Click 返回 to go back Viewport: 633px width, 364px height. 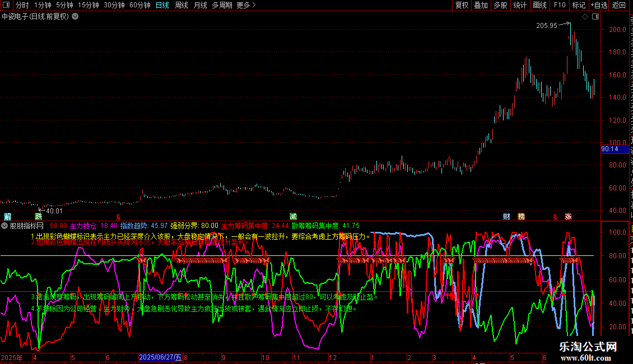tap(618, 5)
